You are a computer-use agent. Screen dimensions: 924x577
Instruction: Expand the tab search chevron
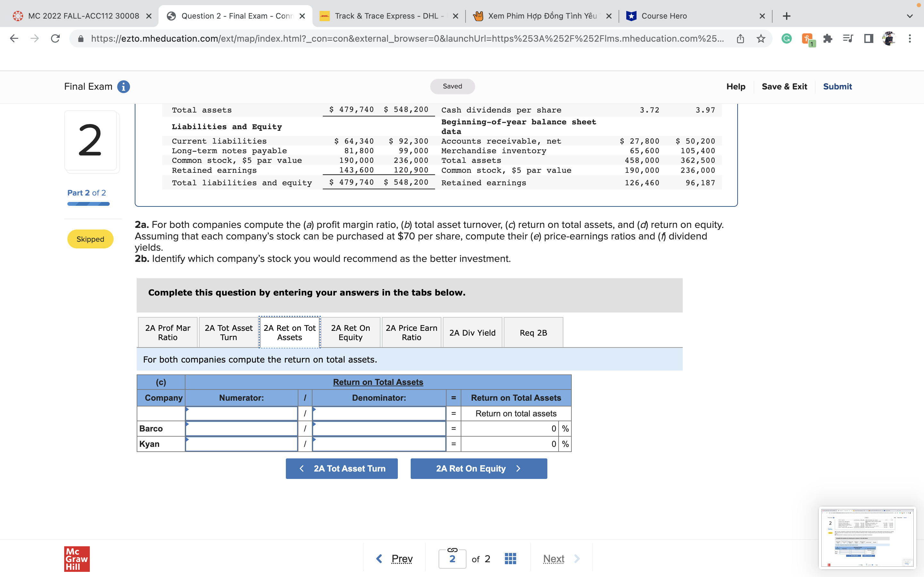(x=910, y=16)
